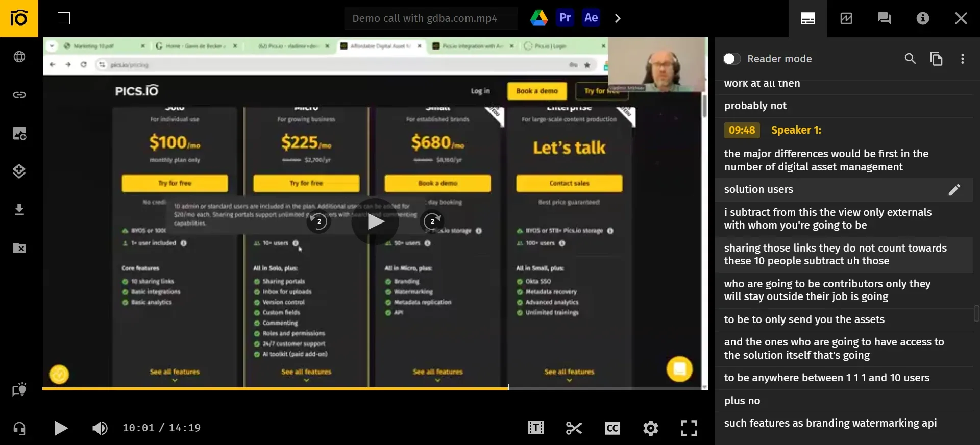Select line 'and the ones who are going to have access'

(834, 349)
